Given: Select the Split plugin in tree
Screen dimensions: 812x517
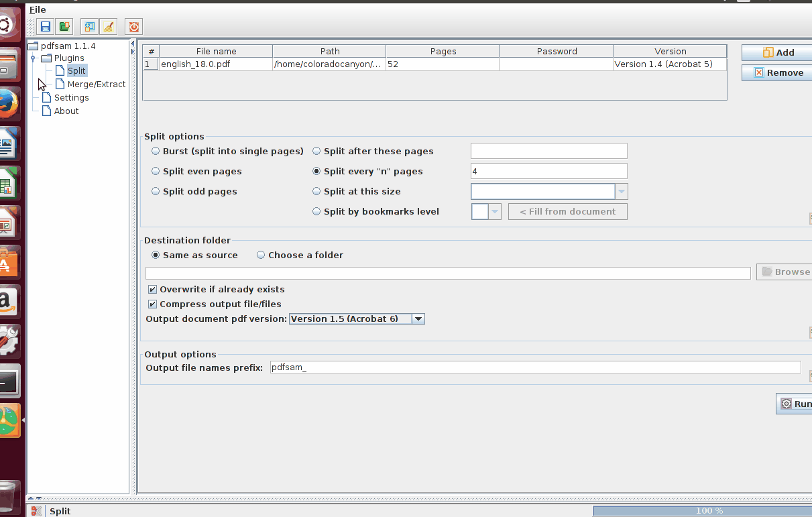Looking at the screenshot, I should click(x=76, y=70).
